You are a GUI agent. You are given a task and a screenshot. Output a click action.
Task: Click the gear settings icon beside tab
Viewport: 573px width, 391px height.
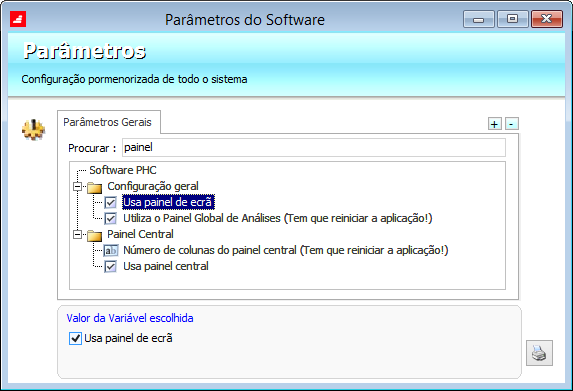(x=33, y=130)
